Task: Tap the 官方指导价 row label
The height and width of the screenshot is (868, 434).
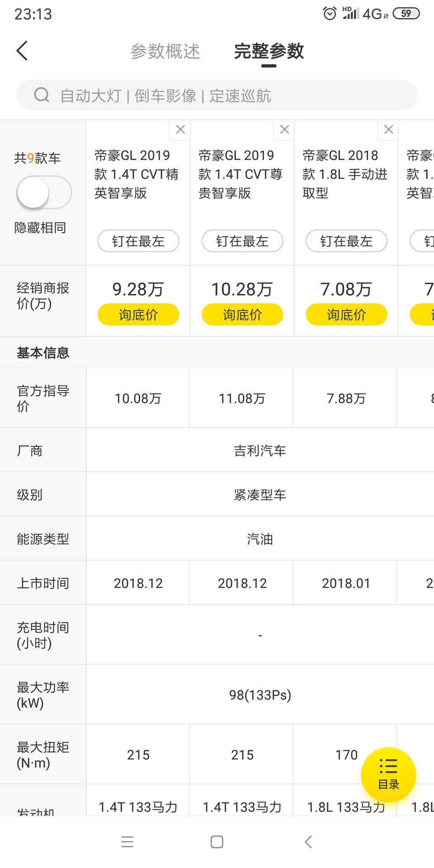Action: 43,398
